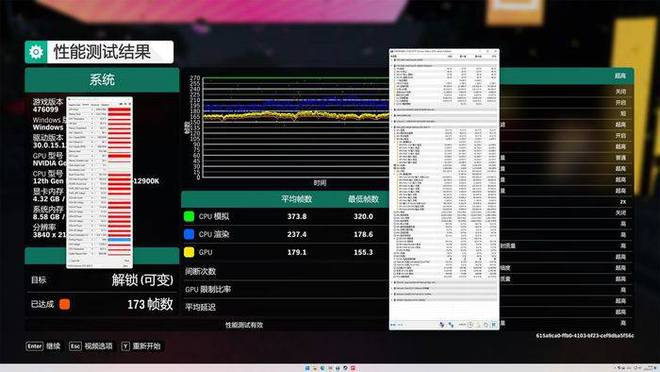Screen dimensions: 660x372
Task: Click the 178.6 CPU 渲染 minimum value
Action: click(x=363, y=234)
